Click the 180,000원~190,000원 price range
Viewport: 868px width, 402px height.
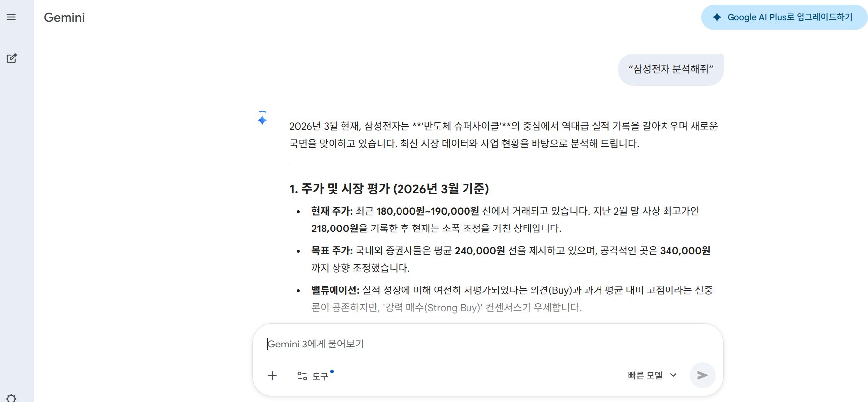[x=428, y=211]
